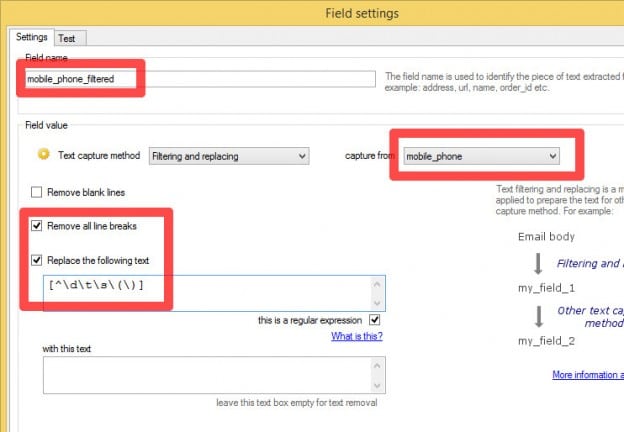624x432 pixels.
Task: Click the Field value group label
Action: [46, 125]
